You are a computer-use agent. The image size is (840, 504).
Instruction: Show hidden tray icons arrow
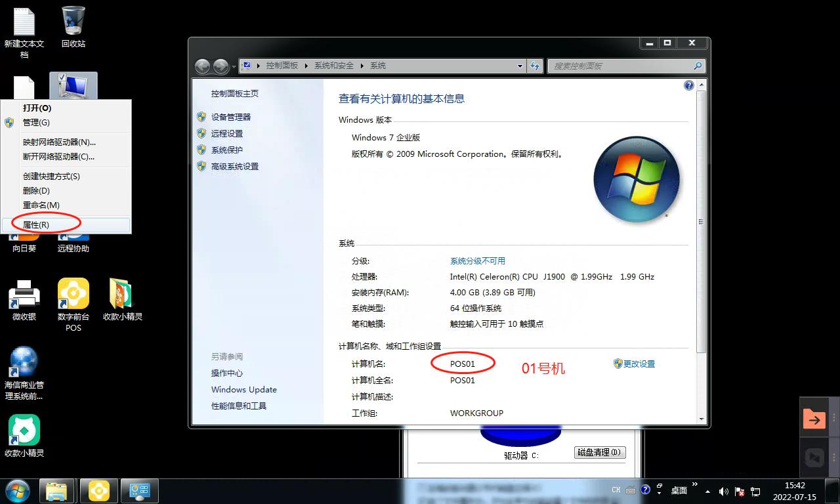click(707, 491)
